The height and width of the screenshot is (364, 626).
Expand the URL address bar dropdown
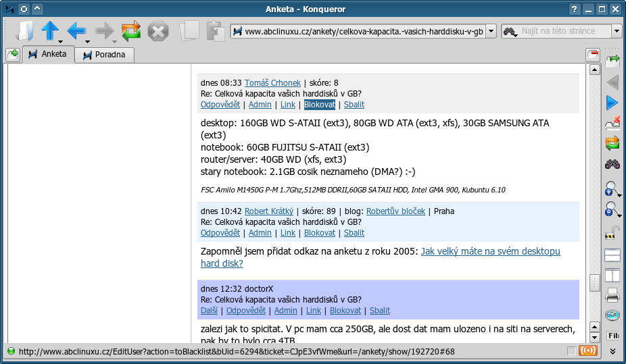(x=491, y=31)
